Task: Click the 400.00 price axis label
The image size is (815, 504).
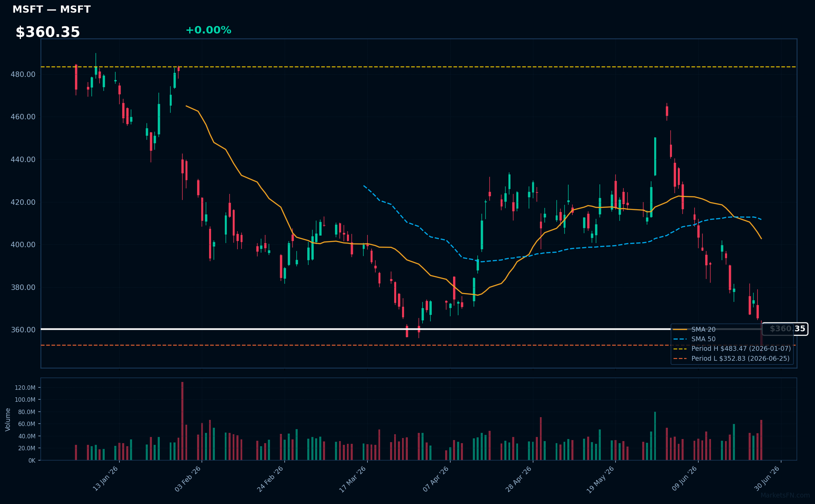Action: pyautogui.click(x=23, y=244)
